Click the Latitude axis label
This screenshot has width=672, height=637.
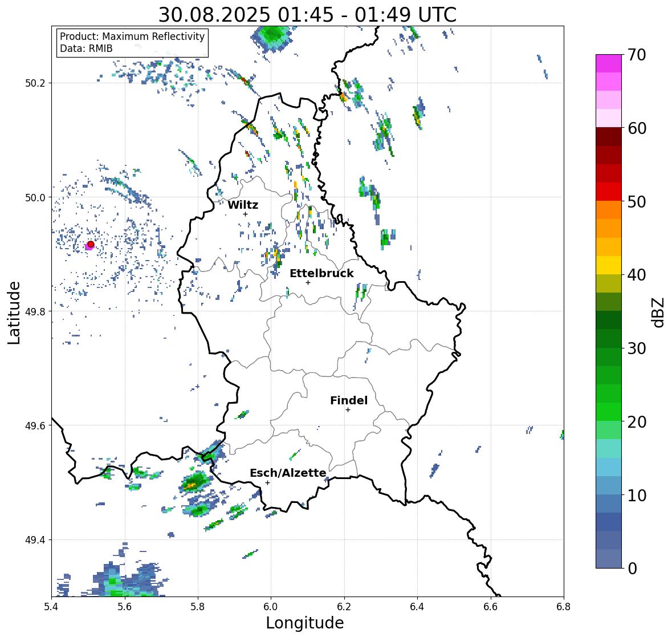[x=14, y=313]
